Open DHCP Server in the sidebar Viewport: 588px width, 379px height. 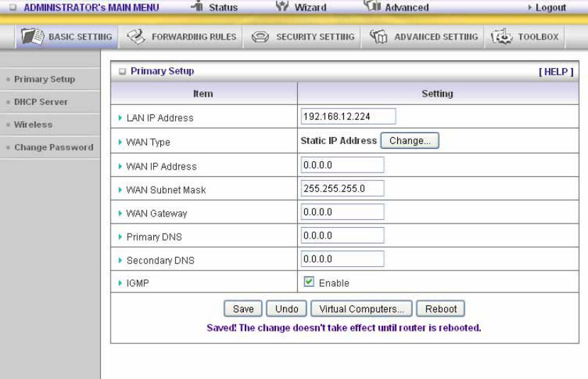coord(41,101)
